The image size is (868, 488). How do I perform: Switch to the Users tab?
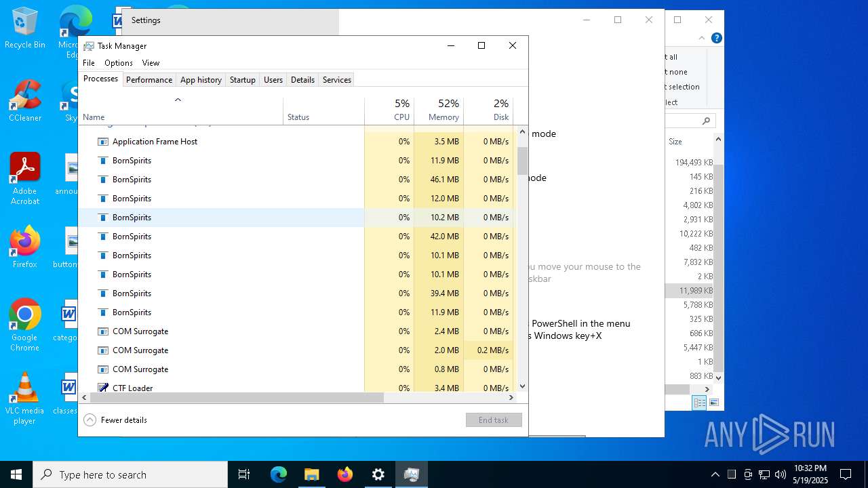(x=273, y=80)
